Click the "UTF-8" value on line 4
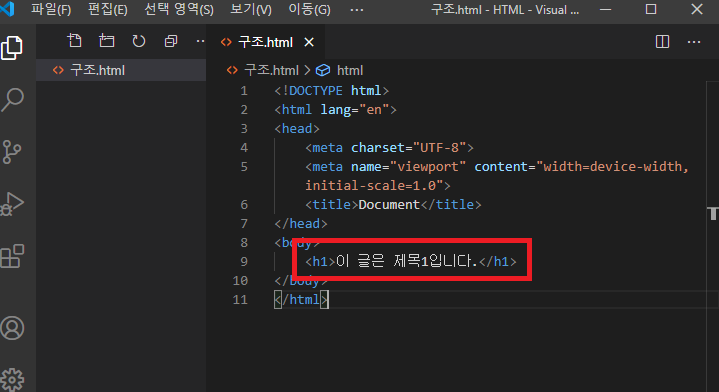The width and height of the screenshot is (719, 392). coord(439,148)
